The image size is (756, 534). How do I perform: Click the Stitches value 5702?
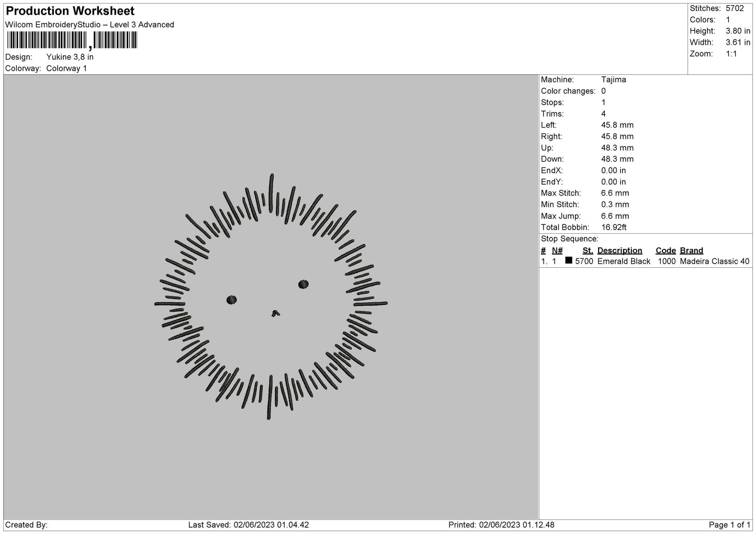(x=735, y=8)
